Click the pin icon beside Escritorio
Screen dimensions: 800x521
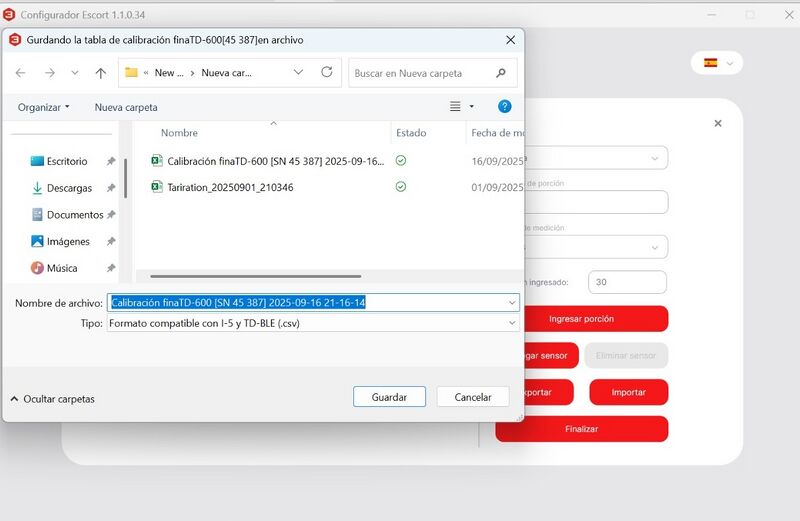[x=111, y=161]
